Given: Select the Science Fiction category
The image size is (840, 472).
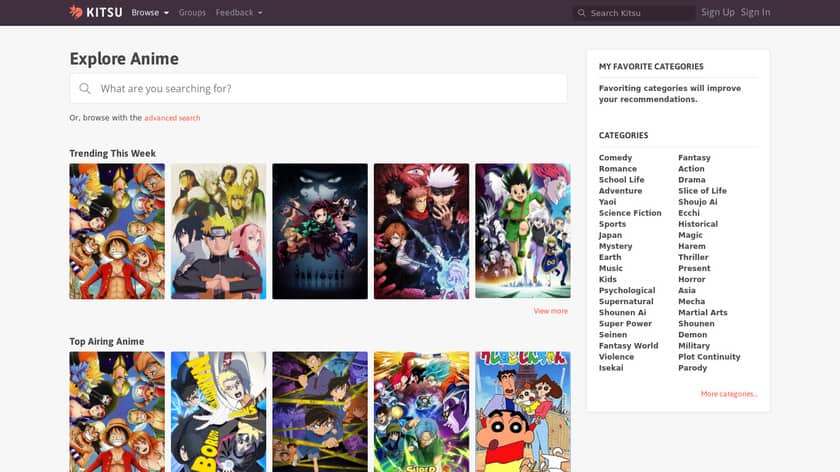Looking at the screenshot, I should [x=630, y=213].
